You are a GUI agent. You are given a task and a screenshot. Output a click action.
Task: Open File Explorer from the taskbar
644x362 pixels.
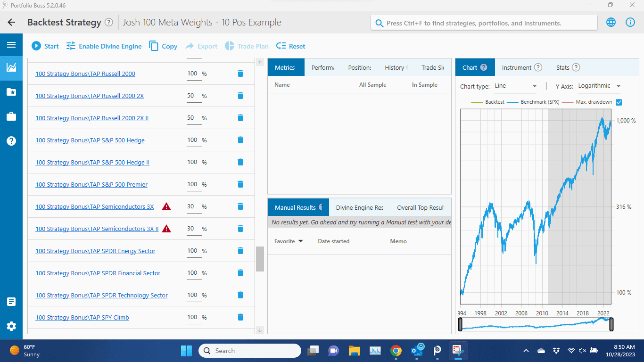pos(355,351)
